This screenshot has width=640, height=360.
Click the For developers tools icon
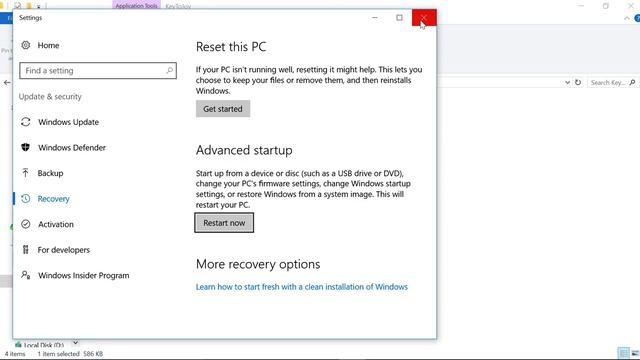tap(26, 250)
